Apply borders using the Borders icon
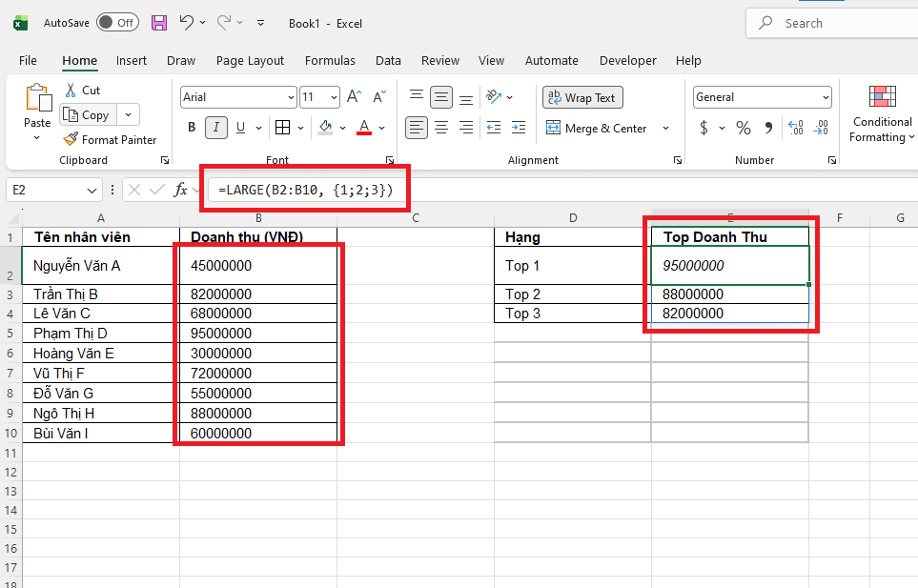The width and height of the screenshot is (918, 588). [283, 128]
